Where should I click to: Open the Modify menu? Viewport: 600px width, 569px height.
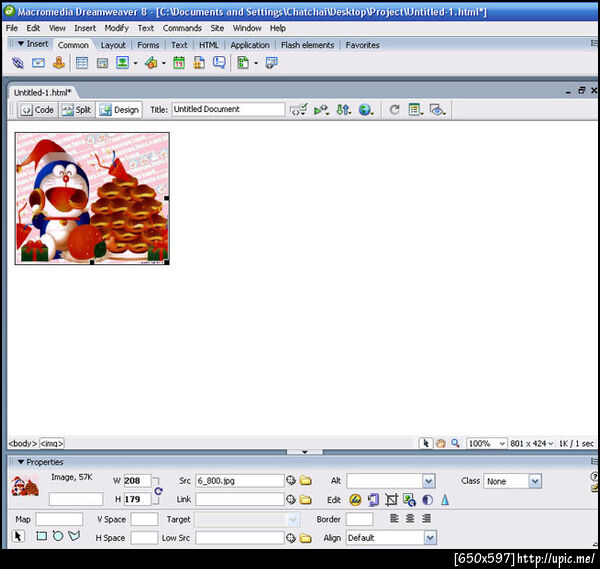coord(116,28)
